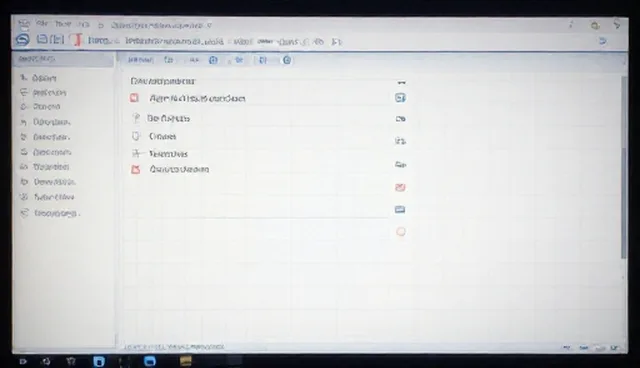
Task: Click the pale orange circle in right icon column
Action: point(401,232)
